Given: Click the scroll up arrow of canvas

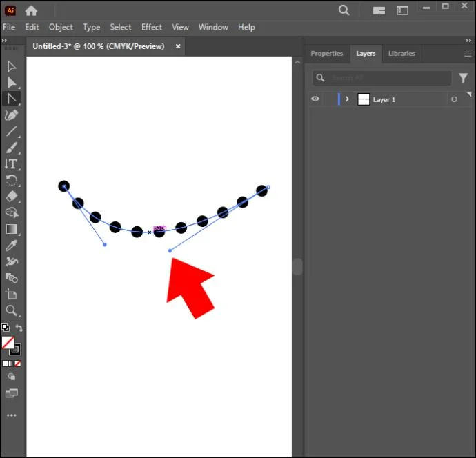Looking at the screenshot, I should (297, 62).
